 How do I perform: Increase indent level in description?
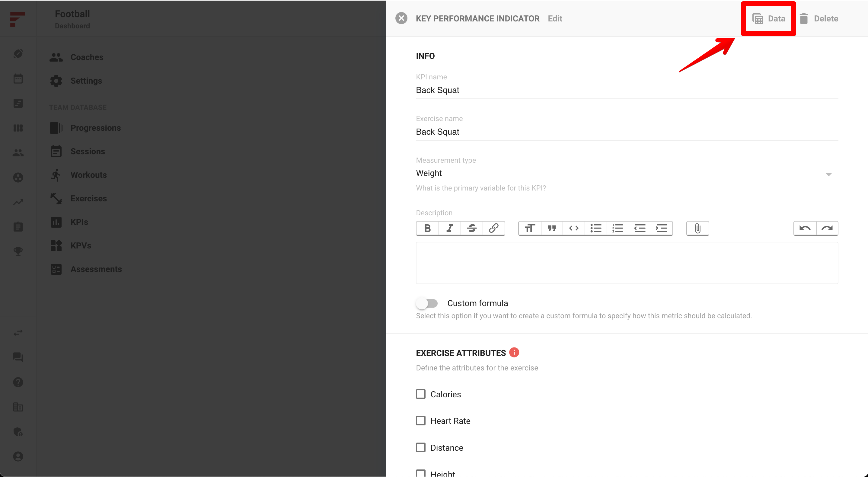(x=662, y=228)
